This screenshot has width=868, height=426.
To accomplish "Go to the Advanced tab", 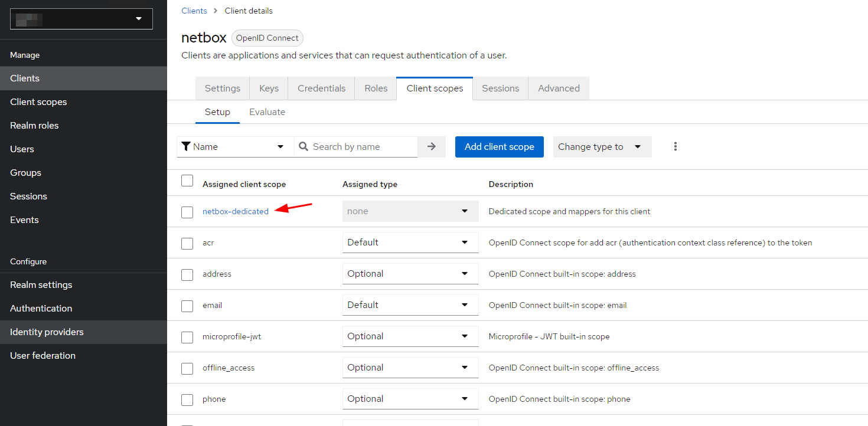I will [559, 89].
